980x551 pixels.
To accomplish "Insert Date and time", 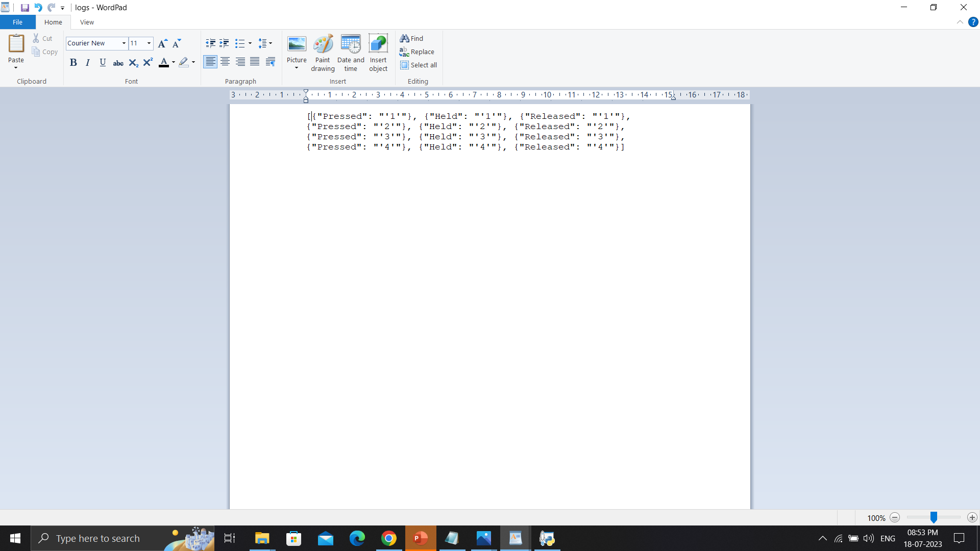I will (351, 53).
